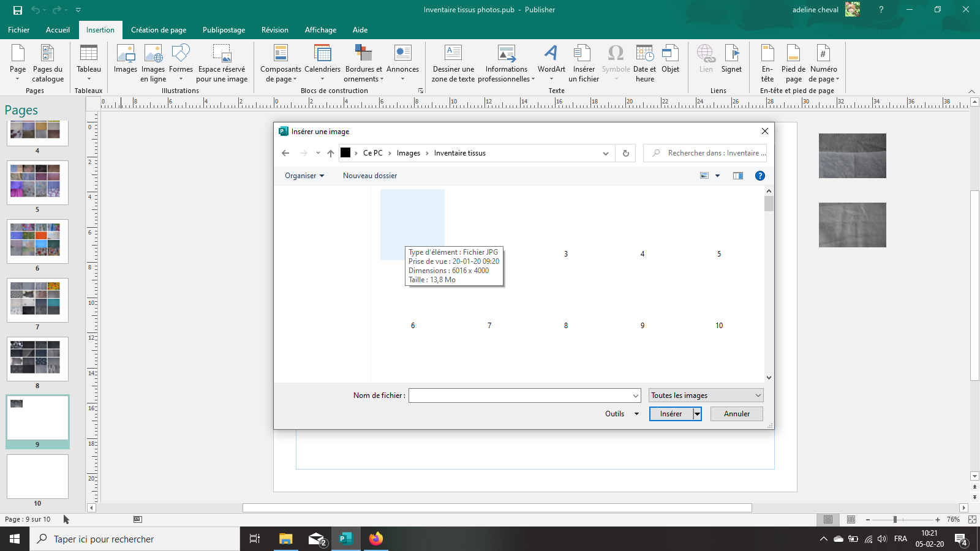
Task: Open the view options dropdown arrow
Action: click(717, 176)
